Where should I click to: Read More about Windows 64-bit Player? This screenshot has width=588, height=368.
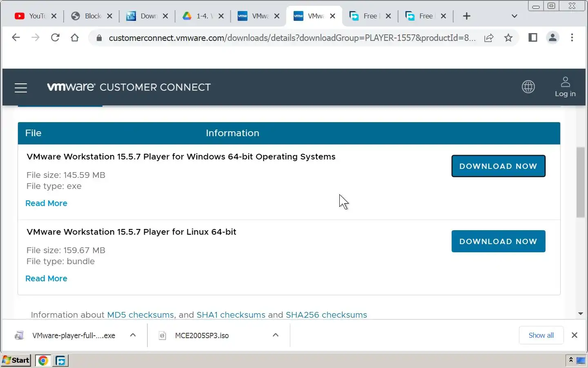(46, 203)
